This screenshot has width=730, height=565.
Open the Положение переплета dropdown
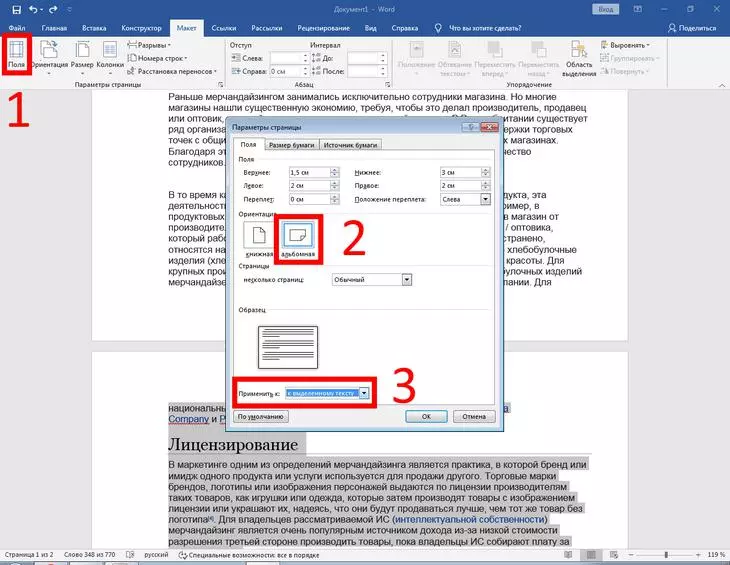[486, 199]
